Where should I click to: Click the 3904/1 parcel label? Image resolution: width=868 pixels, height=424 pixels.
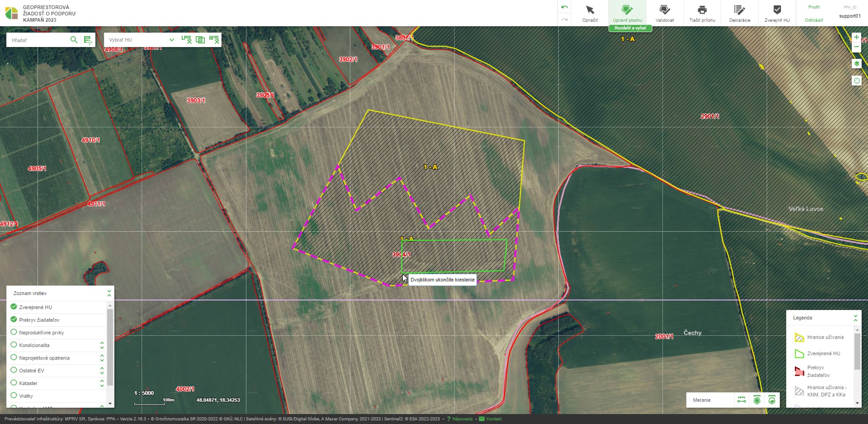401,255
